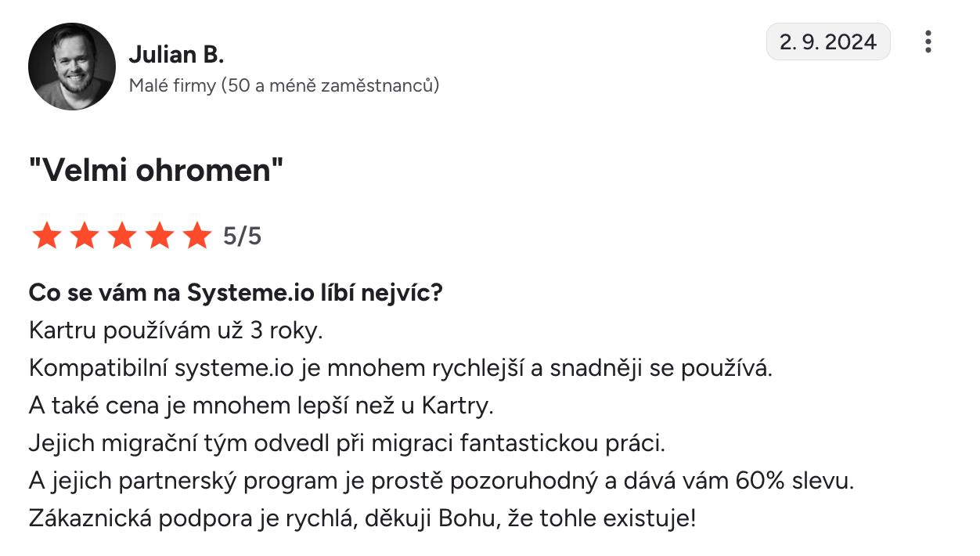The width and height of the screenshot is (980, 556).
Task: Click the Systeme.io question heading
Action: pyautogui.click(x=236, y=293)
